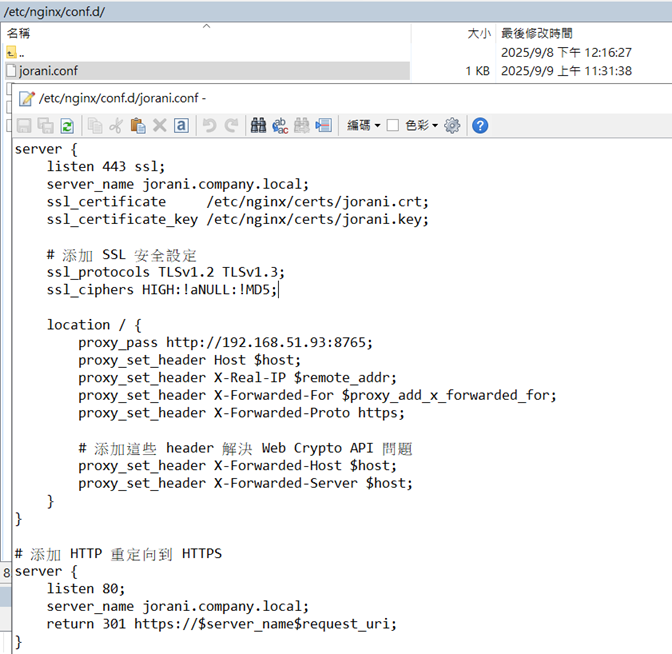This screenshot has height=654, width=672.
Task: Open Find with the binoculars icon
Action: (x=258, y=125)
